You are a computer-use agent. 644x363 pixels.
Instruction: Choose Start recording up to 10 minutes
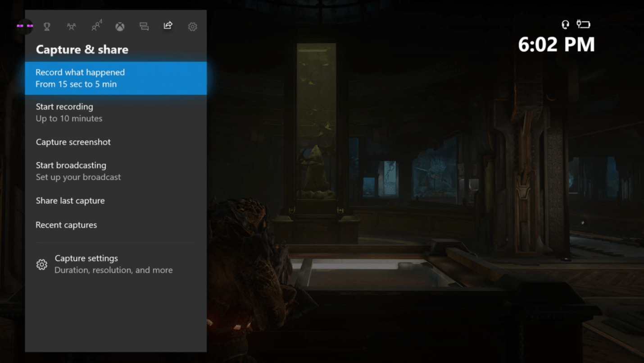(x=116, y=113)
